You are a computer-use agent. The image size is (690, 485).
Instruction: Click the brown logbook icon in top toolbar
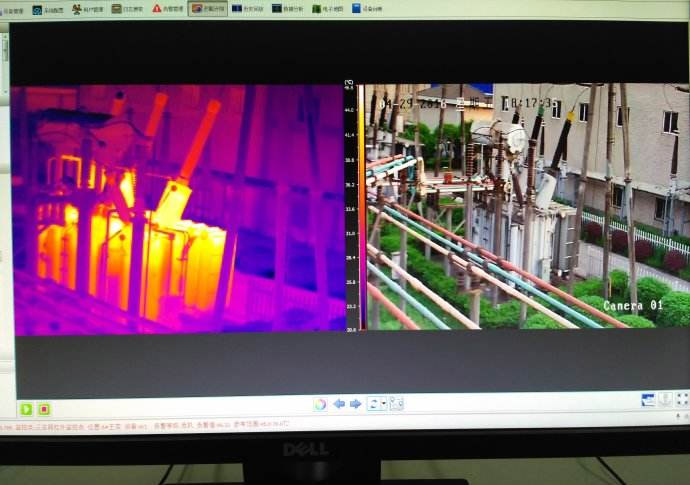[116, 8]
